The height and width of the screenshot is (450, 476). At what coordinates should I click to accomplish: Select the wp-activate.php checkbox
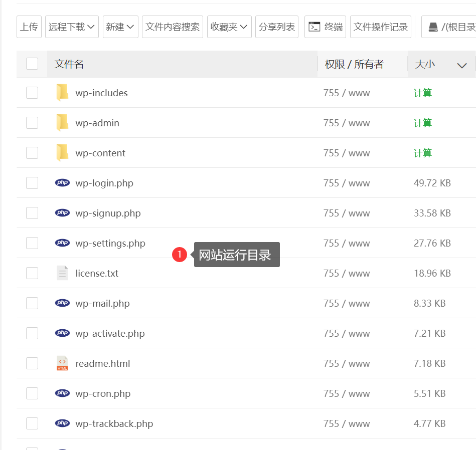[32, 333]
